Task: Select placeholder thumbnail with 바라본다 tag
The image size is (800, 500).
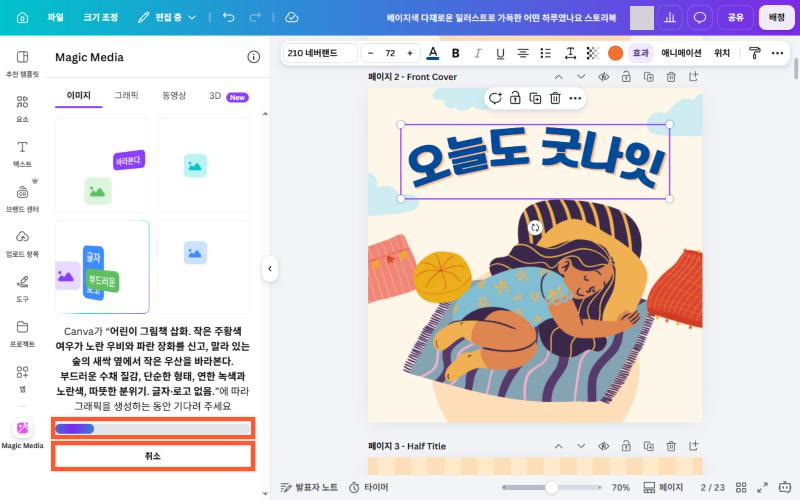Action: pos(102,165)
